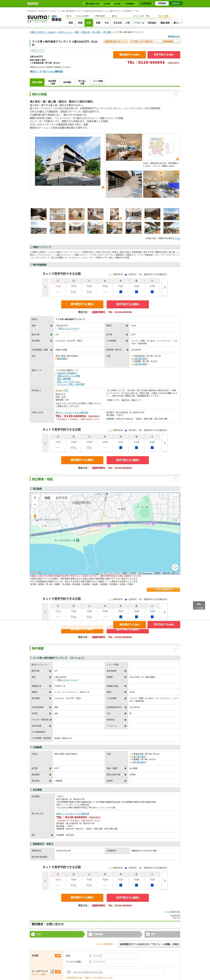
Task: Click help icon beside 駐車場
Action: [x=125, y=781]
